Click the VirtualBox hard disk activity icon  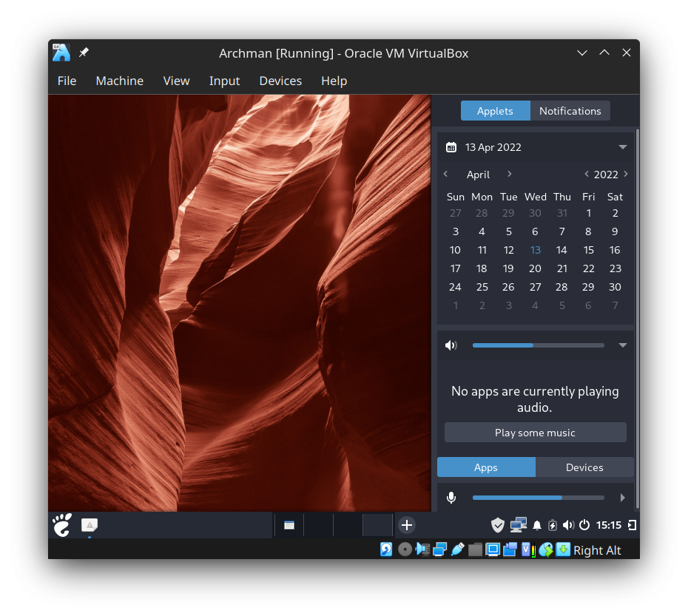click(386, 549)
